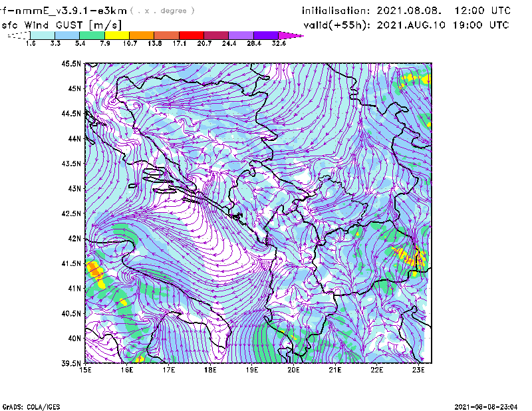The image size is (532, 411).
Task: Click the 20E longitude label
Action: (293, 370)
